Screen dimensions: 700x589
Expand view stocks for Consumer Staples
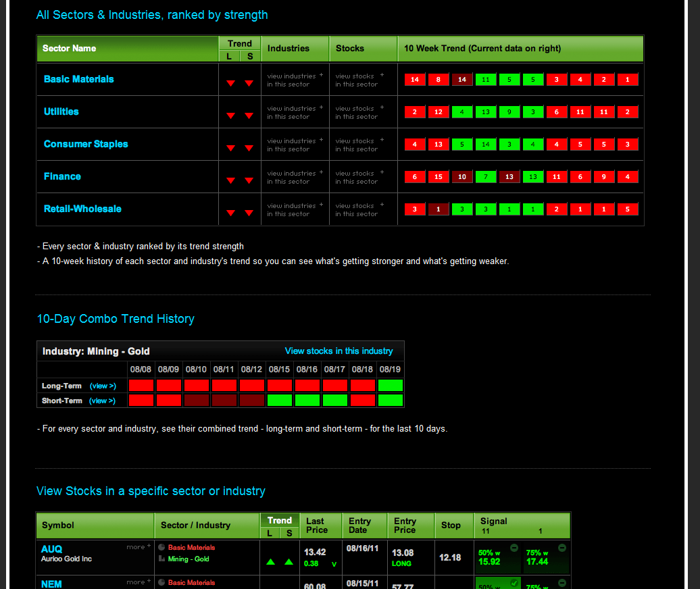coord(359,145)
